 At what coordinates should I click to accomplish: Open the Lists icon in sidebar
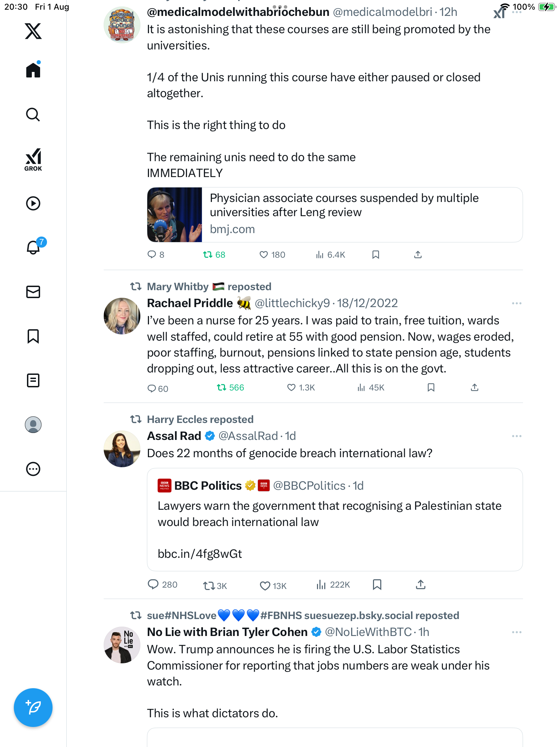point(33,380)
